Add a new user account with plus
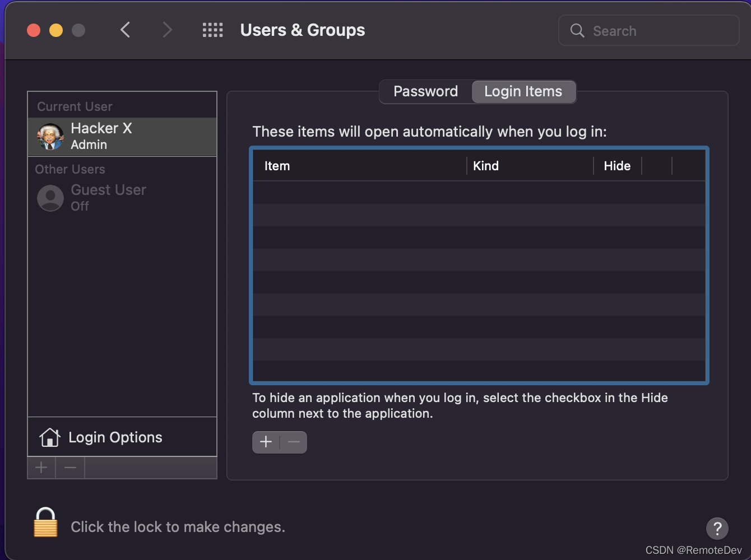The height and width of the screenshot is (560, 751). (41, 468)
